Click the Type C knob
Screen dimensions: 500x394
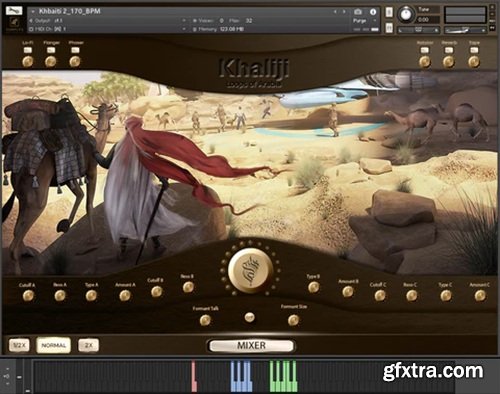coord(446,296)
